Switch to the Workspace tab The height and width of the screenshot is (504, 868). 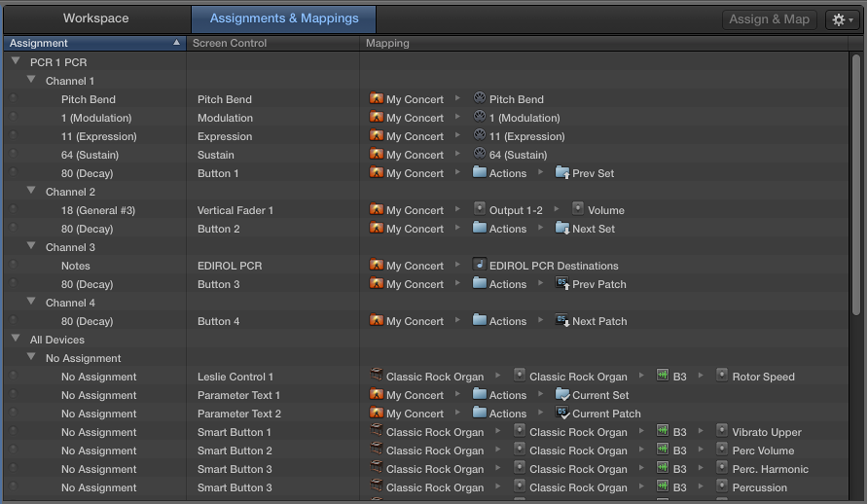95,18
